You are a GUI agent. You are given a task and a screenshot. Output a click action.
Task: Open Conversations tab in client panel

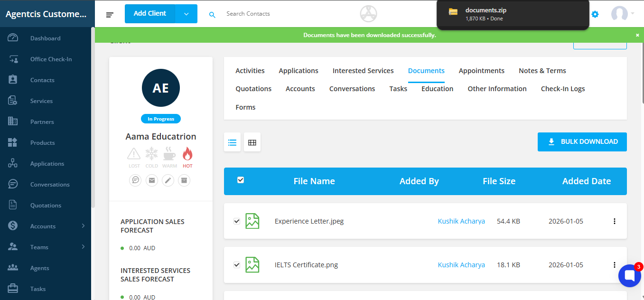(352, 89)
